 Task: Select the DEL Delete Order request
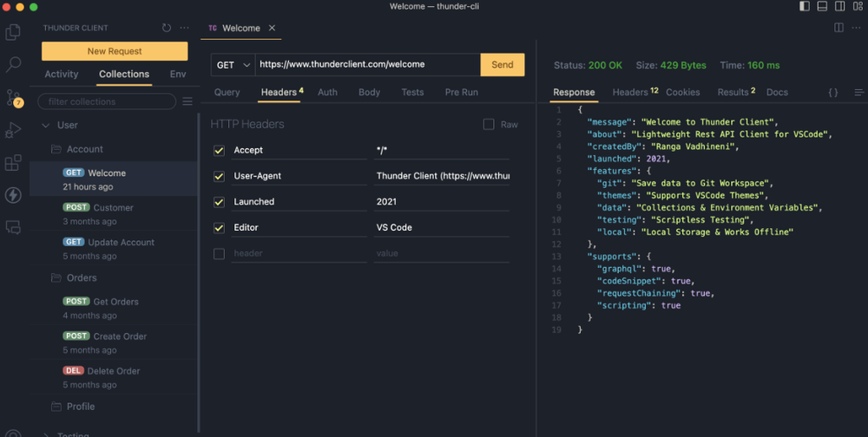pyautogui.click(x=114, y=377)
